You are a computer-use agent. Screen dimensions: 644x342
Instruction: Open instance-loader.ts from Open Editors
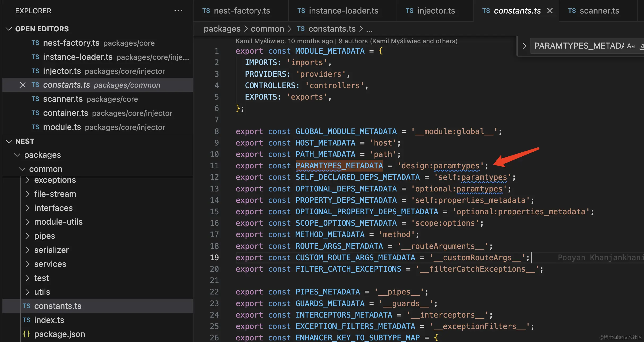(x=98, y=57)
